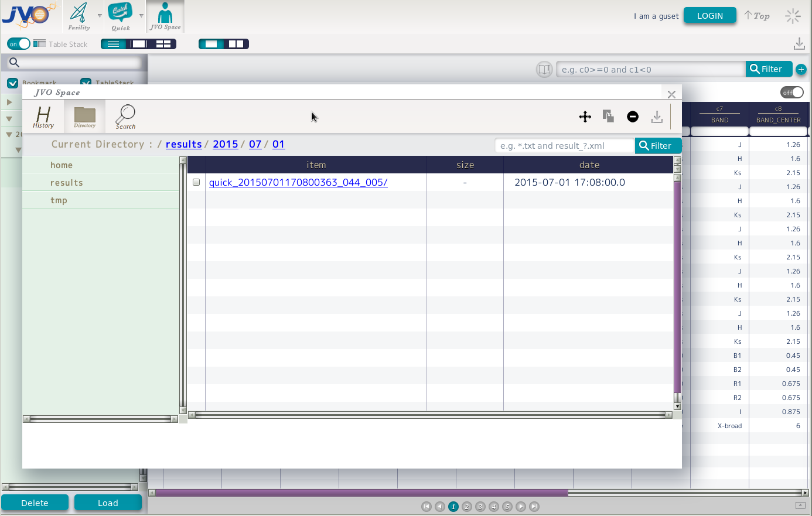Select the results folder in the left pane
The image size is (812, 516).
point(67,183)
